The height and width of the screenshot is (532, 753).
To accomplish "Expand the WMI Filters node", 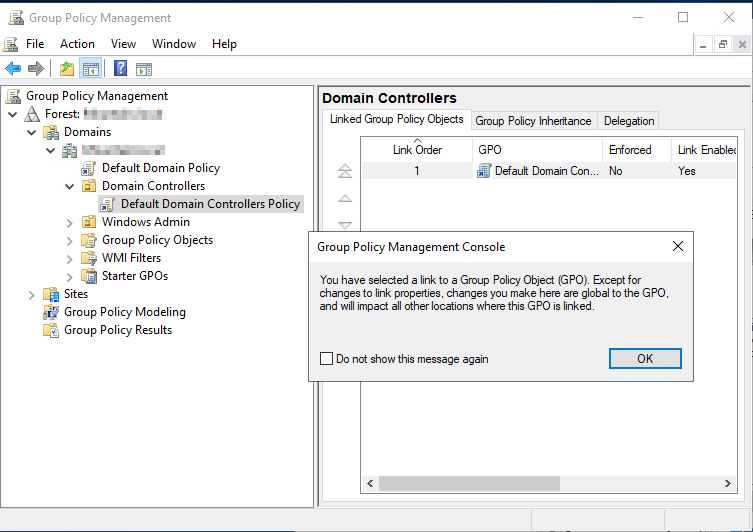I will click(x=70, y=259).
